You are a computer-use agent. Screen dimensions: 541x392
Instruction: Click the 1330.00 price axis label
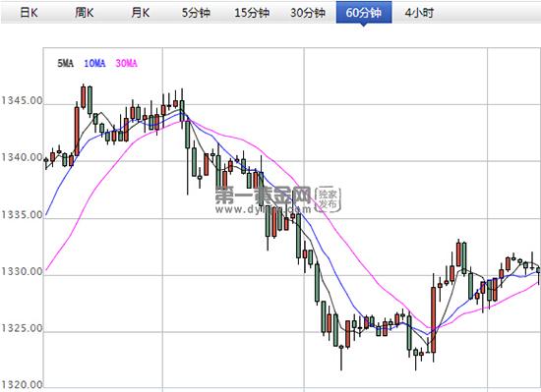click(22, 272)
